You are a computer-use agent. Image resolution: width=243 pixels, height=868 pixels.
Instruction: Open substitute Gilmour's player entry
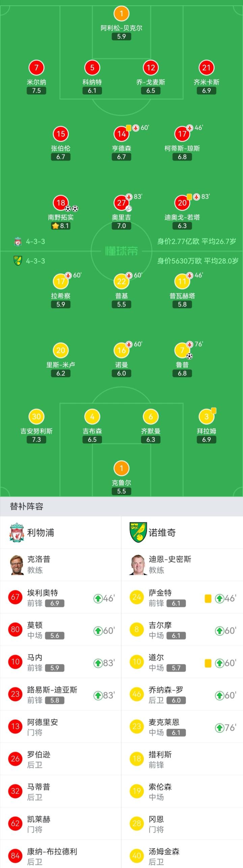[182, 630]
